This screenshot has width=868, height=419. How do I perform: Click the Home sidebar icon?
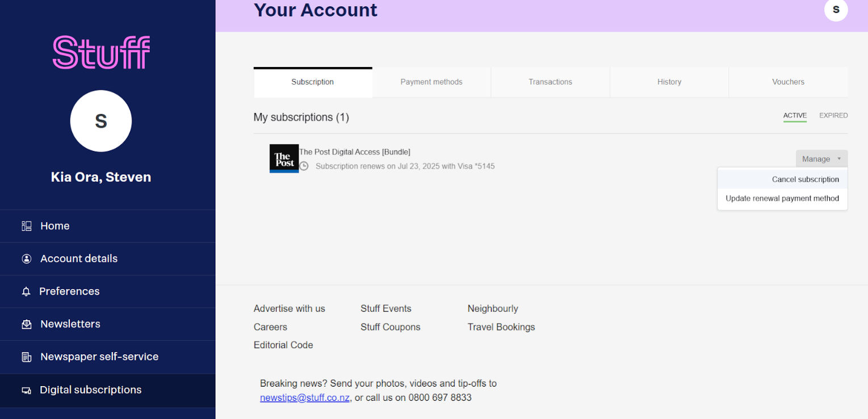point(27,226)
